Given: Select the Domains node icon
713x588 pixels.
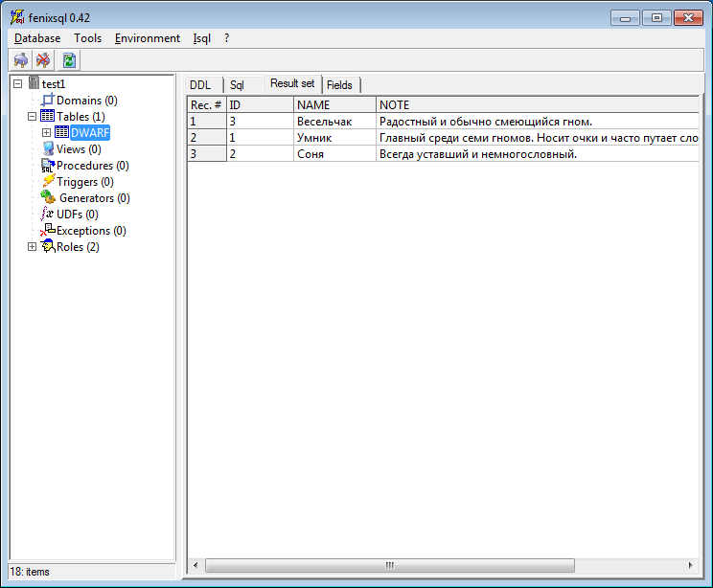Looking at the screenshot, I should click(48, 101).
